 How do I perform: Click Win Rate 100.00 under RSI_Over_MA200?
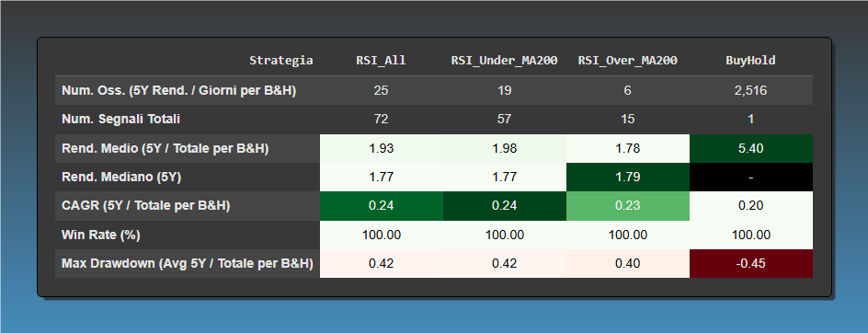coord(628,235)
